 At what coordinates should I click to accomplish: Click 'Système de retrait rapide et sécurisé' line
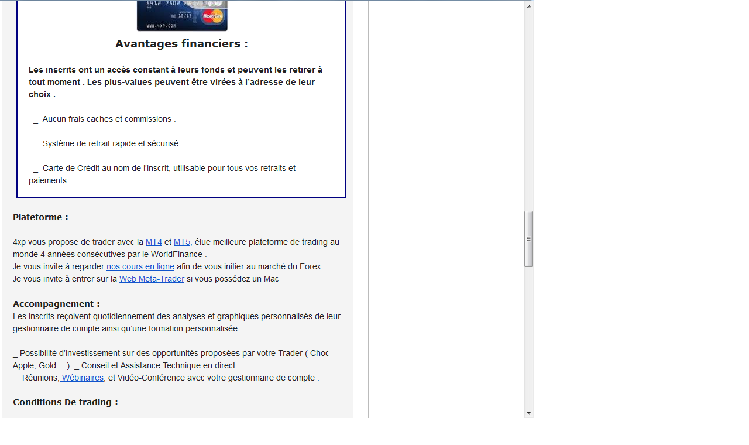point(110,144)
